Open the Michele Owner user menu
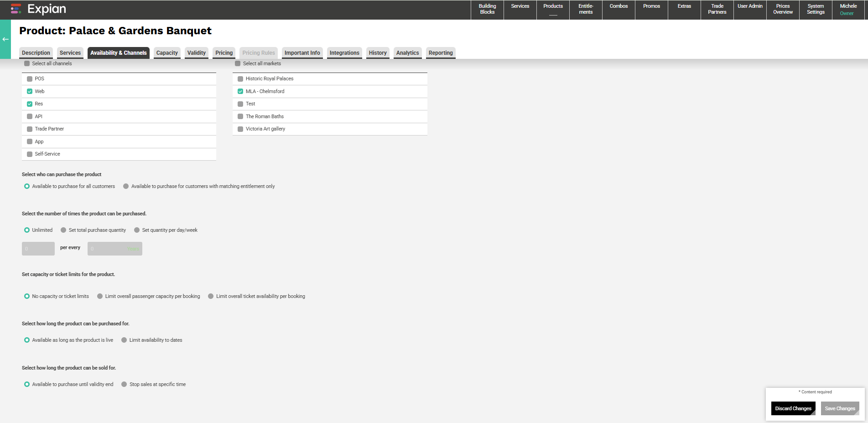Viewport: 868px width, 423px height. pyautogui.click(x=848, y=10)
